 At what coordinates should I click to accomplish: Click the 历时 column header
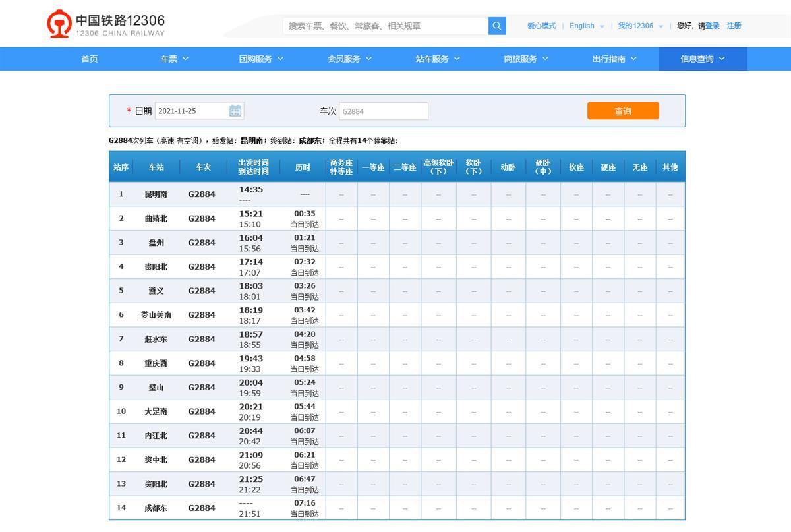pyautogui.click(x=303, y=167)
